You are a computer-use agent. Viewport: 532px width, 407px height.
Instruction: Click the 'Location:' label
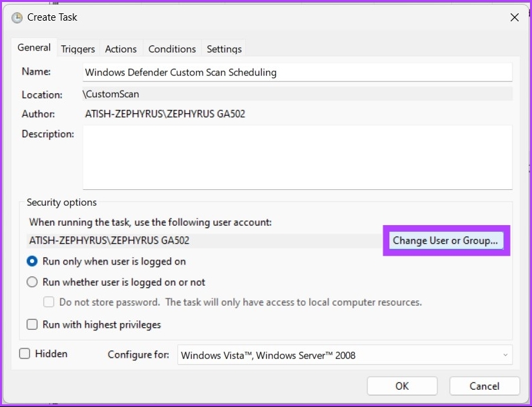click(42, 95)
